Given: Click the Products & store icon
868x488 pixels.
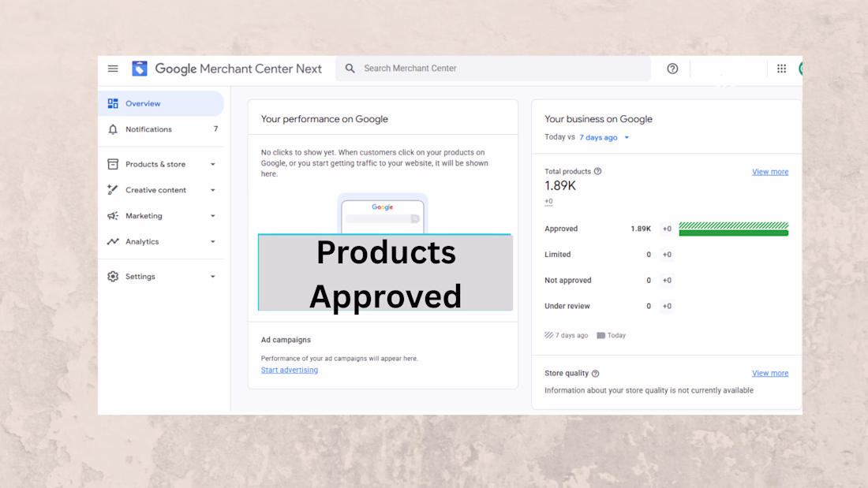Looking at the screenshot, I should [x=113, y=164].
